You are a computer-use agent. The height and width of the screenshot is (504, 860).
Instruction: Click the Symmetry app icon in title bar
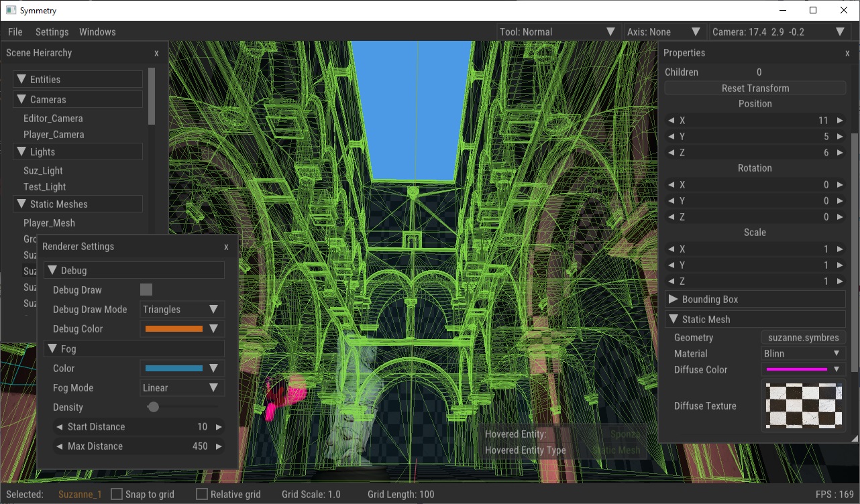point(11,10)
